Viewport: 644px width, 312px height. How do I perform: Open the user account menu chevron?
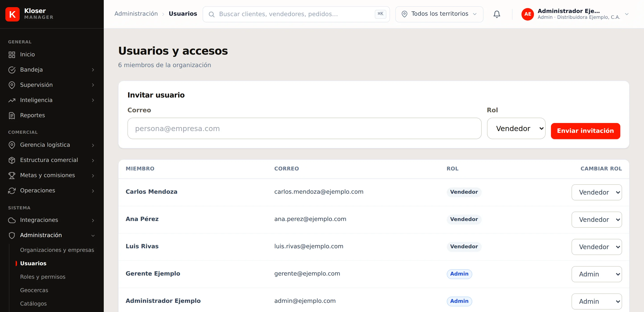(627, 14)
